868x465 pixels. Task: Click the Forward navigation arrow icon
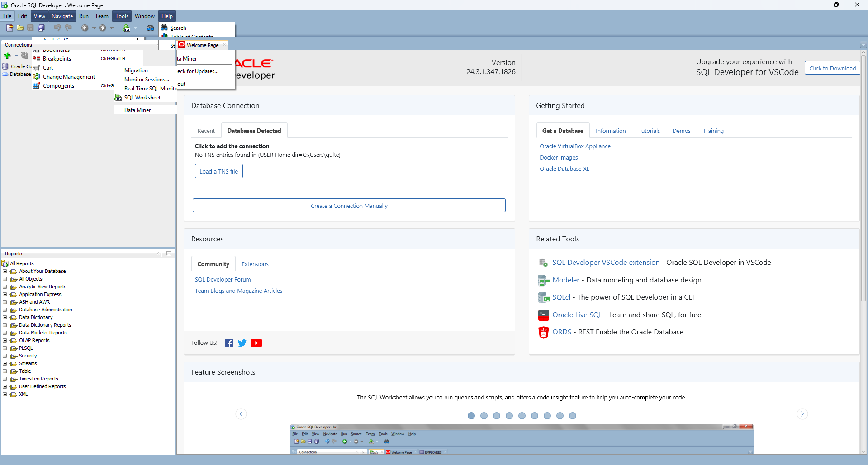tap(103, 28)
